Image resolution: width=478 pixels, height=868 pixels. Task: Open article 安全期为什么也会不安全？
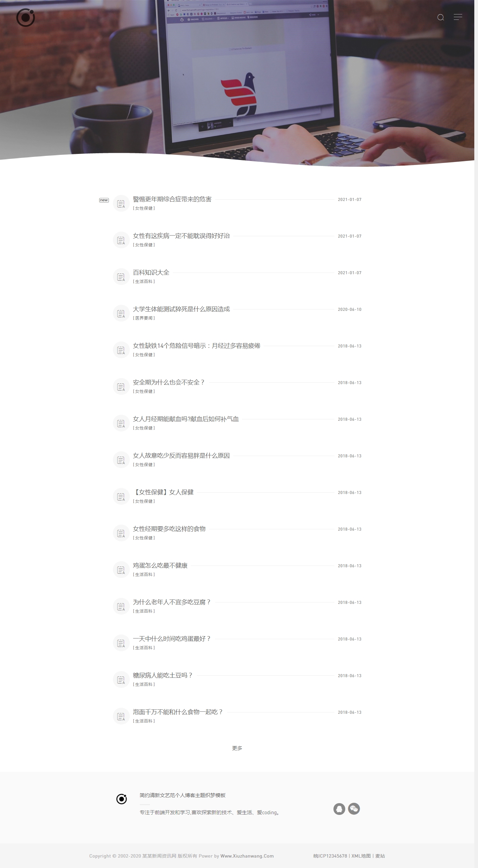tap(168, 382)
